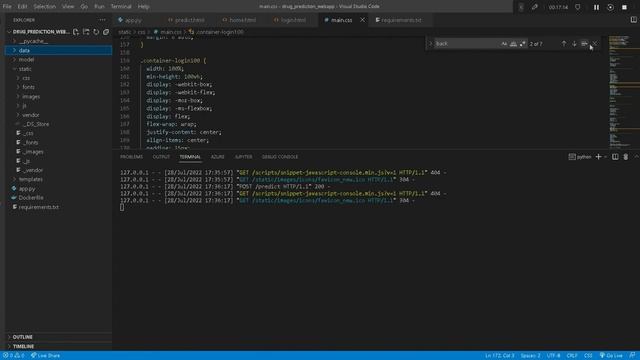Click the find search input field
Screen dimensions: 640x360
(x=467, y=44)
